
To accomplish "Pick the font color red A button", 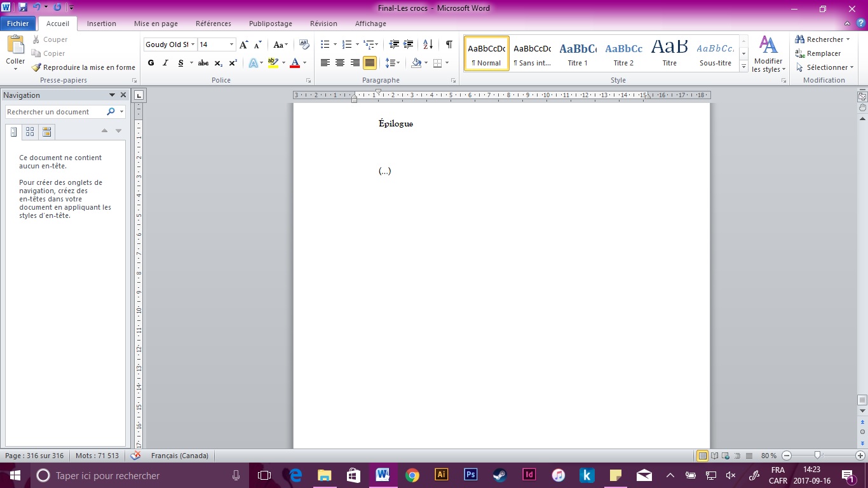I will point(294,63).
